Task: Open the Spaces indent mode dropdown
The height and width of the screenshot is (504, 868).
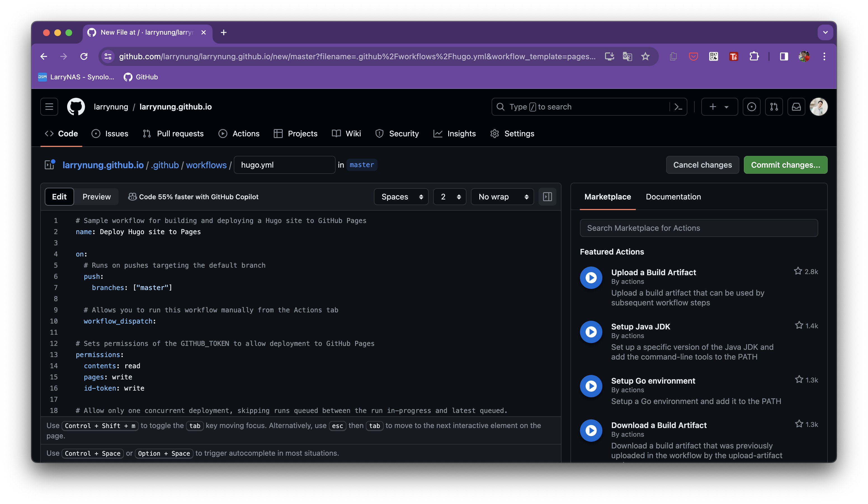Action: coord(401,197)
